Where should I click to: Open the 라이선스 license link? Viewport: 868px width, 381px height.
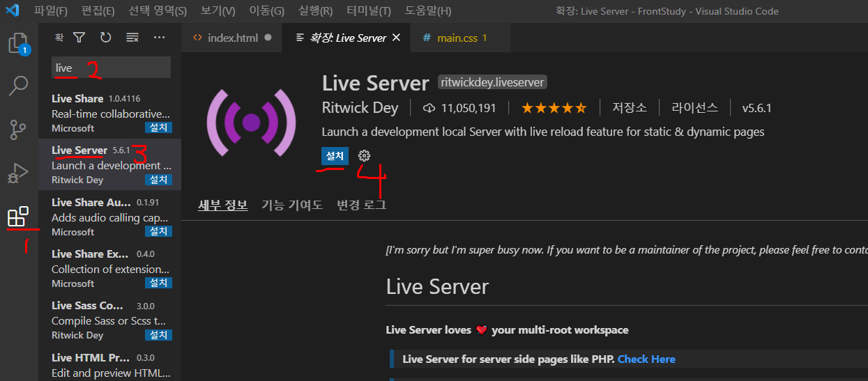pos(694,108)
